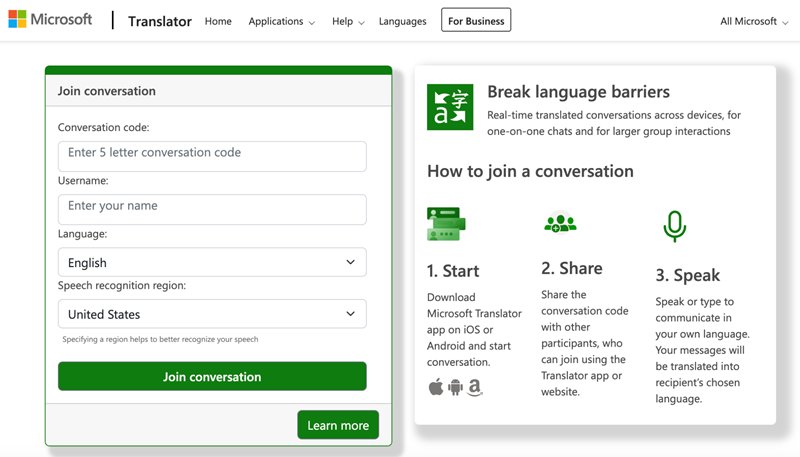Image resolution: width=800 pixels, height=457 pixels.
Task: Open the Languages nav item
Action: pyautogui.click(x=403, y=21)
